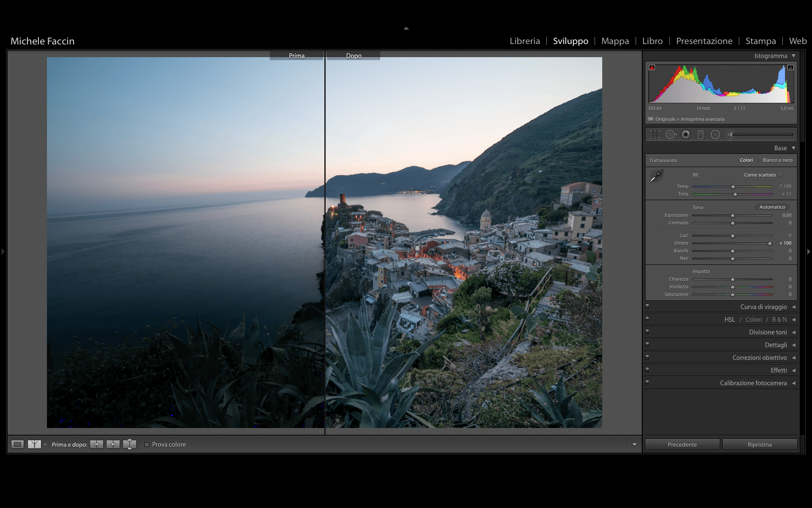This screenshot has height=508, width=812.
Task: Activate the Red eye correction tool
Action: coord(686,135)
